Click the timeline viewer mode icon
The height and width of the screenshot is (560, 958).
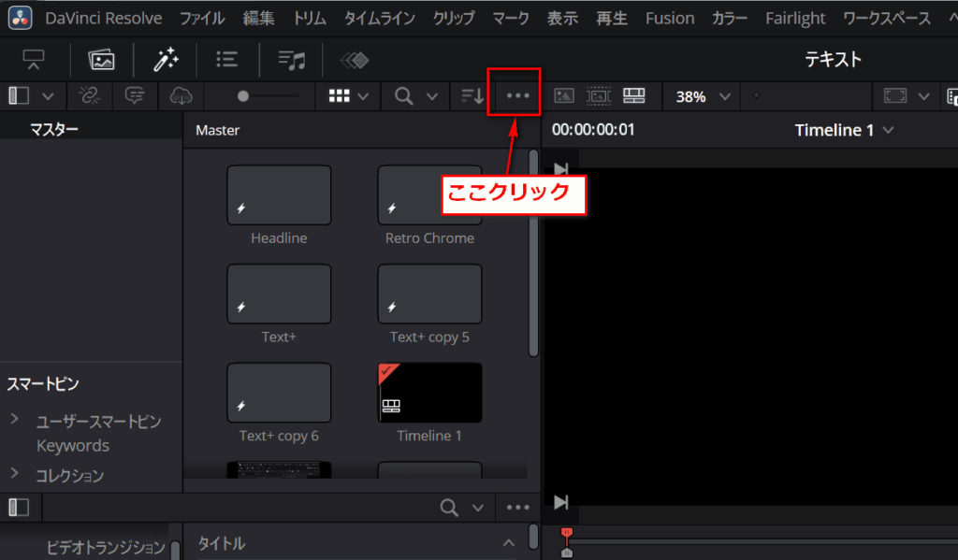[634, 96]
